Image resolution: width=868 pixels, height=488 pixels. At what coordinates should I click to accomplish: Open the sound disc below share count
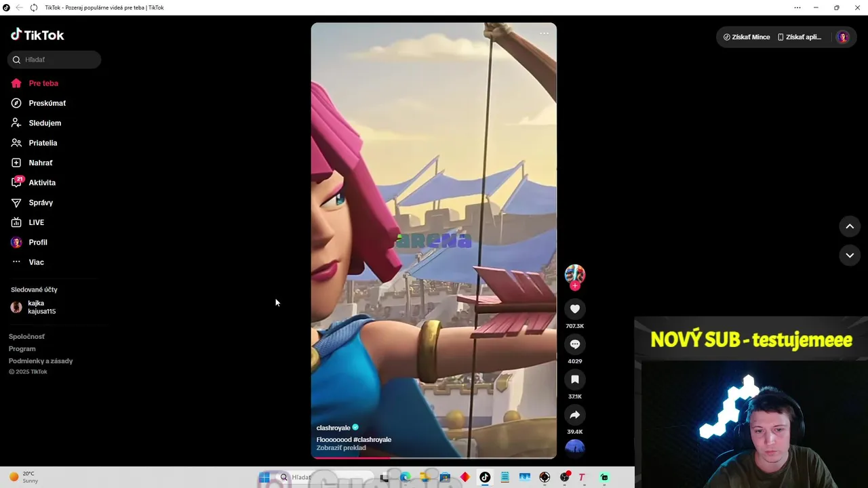pyautogui.click(x=575, y=448)
